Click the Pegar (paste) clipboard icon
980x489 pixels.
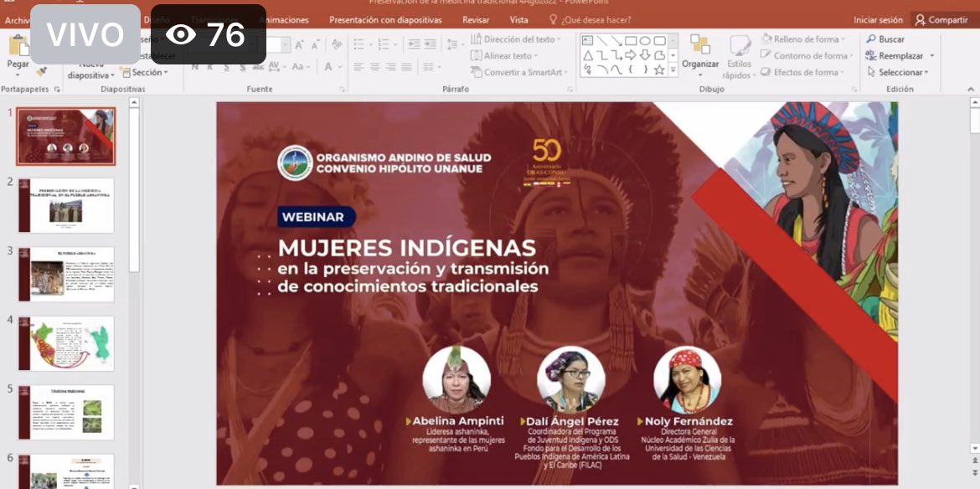coord(18,45)
